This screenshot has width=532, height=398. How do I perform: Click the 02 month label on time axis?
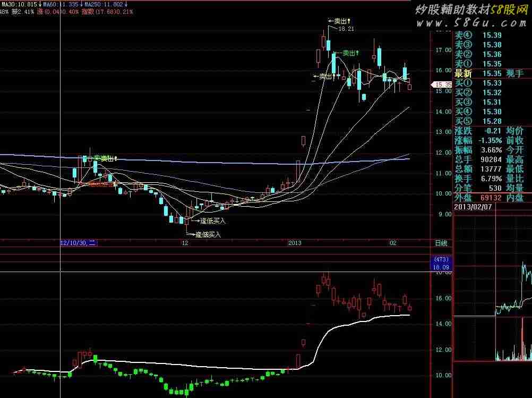tap(393, 243)
